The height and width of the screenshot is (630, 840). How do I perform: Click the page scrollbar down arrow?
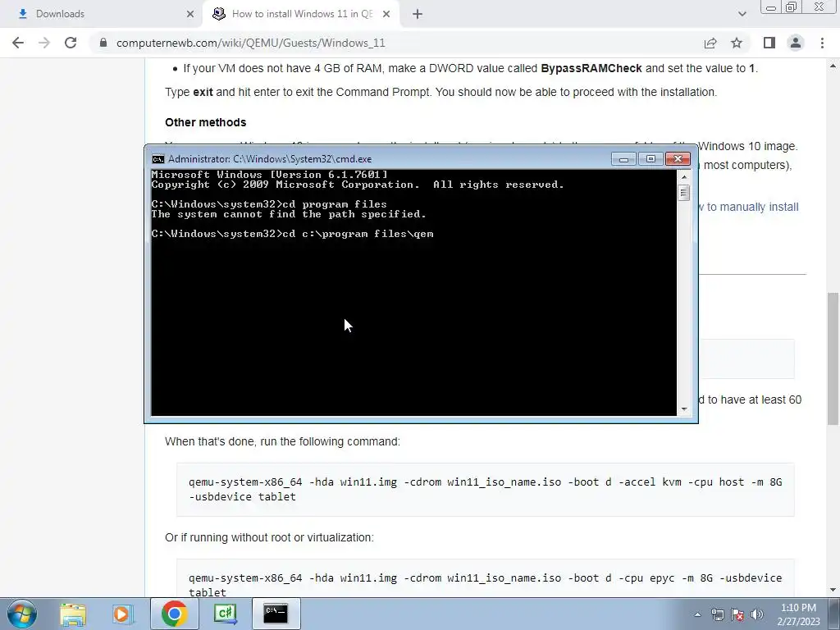[x=833, y=590]
